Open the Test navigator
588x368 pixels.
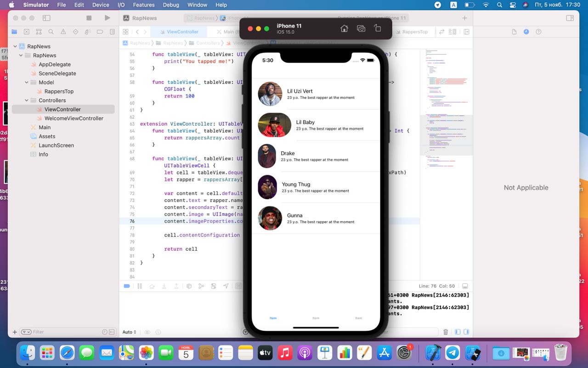coord(75,32)
